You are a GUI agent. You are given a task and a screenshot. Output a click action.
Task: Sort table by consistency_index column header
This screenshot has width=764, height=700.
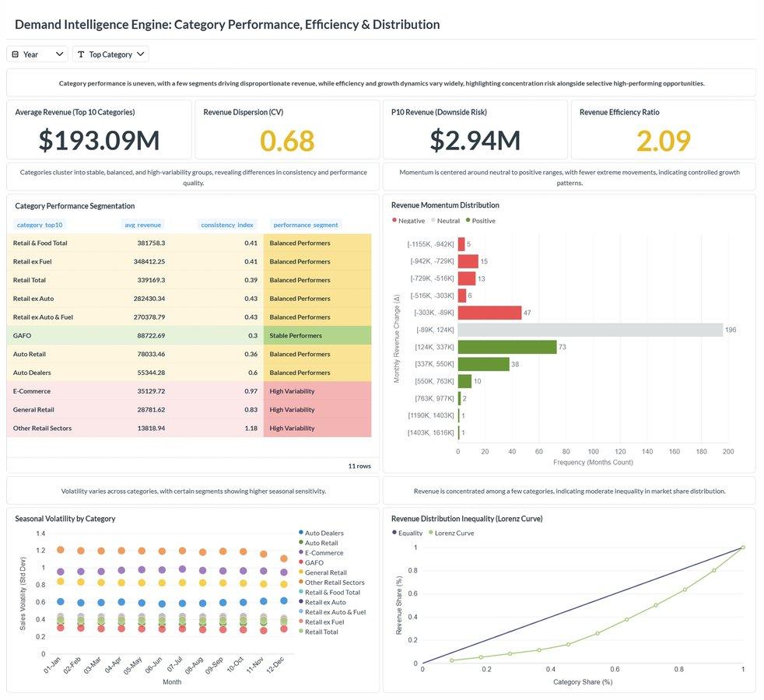227,225
